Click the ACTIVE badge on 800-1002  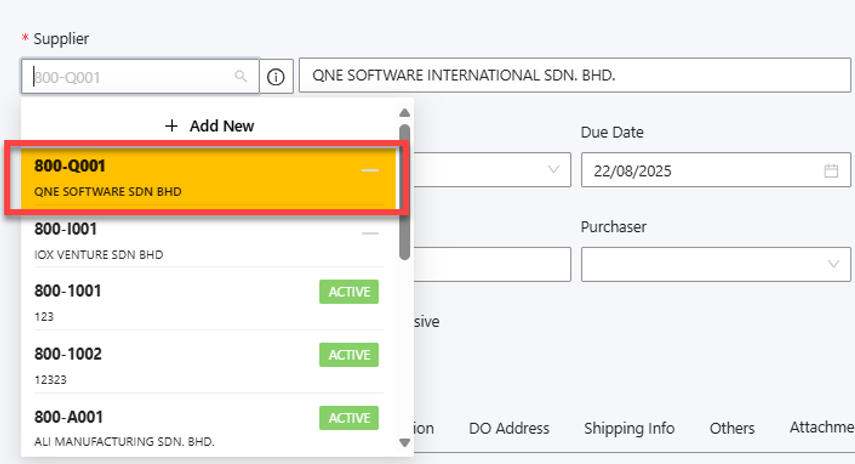(x=349, y=355)
